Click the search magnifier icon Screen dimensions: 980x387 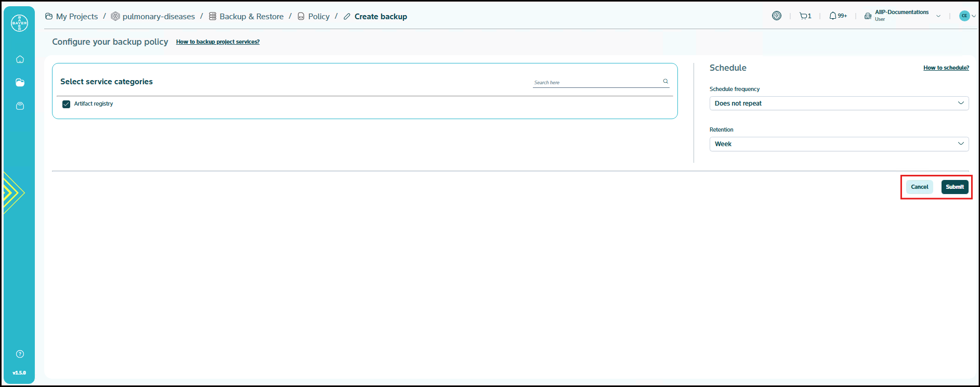665,81
